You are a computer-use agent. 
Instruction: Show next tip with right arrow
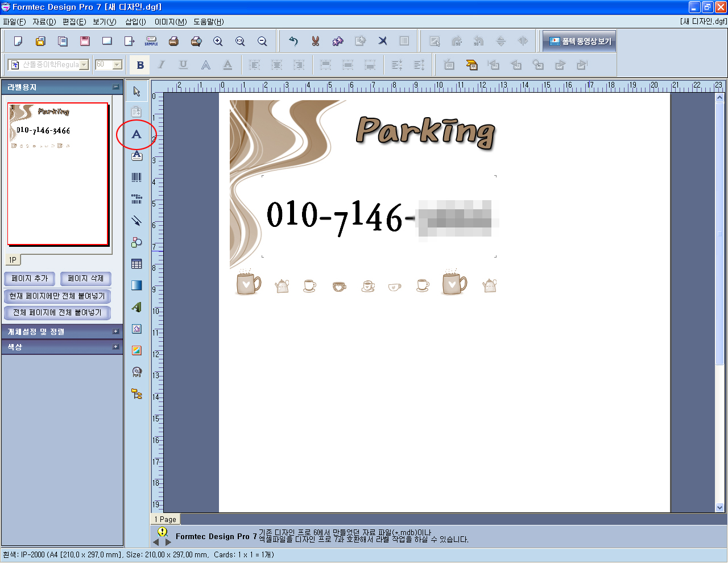pyautogui.click(x=168, y=543)
